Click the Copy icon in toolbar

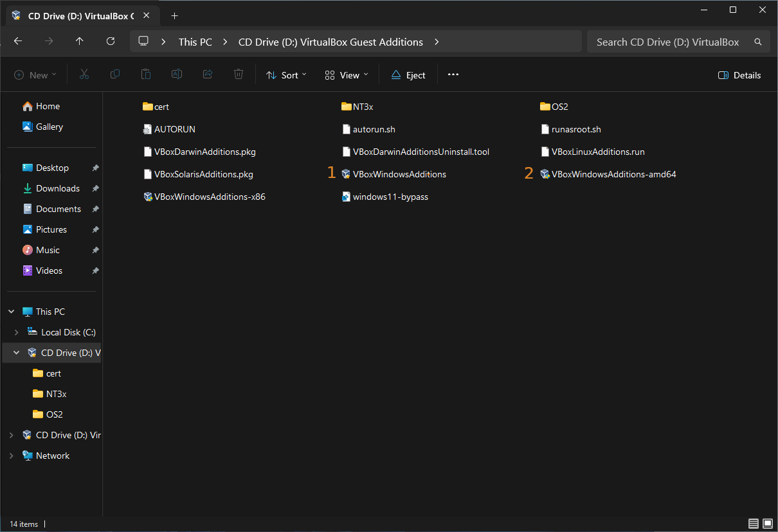pyautogui.click(x=115, y=75)
